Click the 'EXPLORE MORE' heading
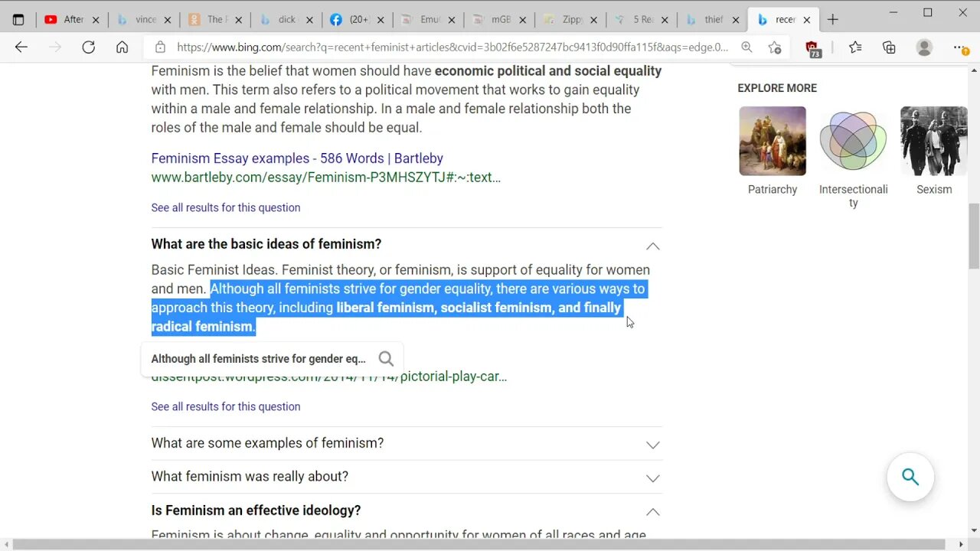This screenshot has height=551, width=980. tap(777, 88)
